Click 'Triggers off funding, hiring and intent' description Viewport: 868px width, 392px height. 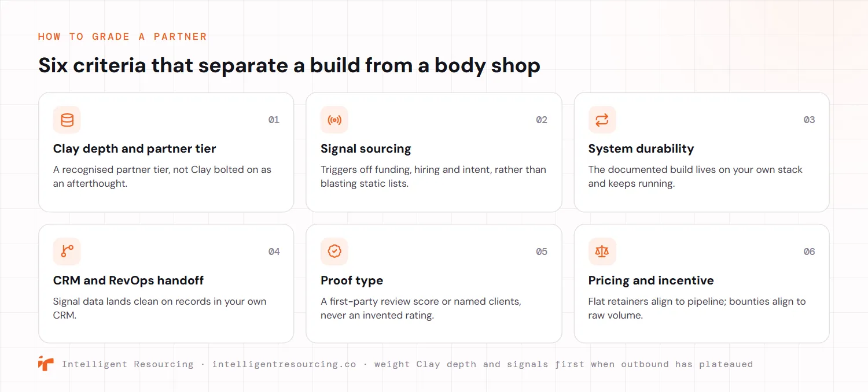[x=433, y=176]
